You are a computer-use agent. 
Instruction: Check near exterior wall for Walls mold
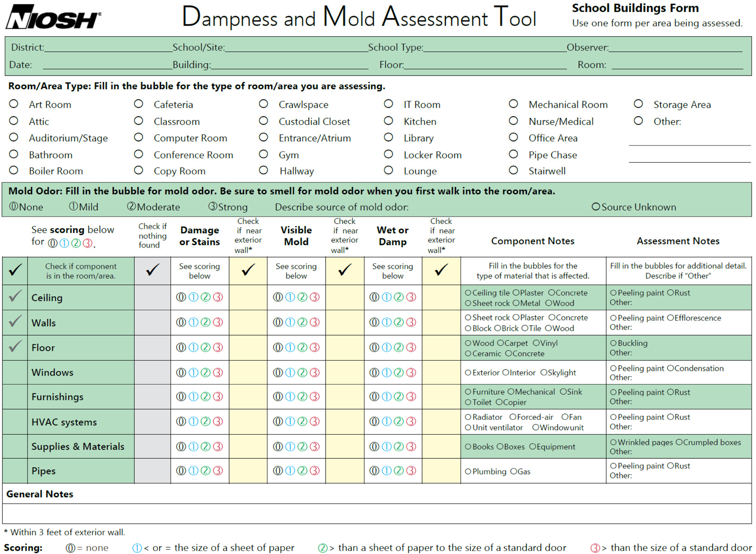[x=345, y=322]
